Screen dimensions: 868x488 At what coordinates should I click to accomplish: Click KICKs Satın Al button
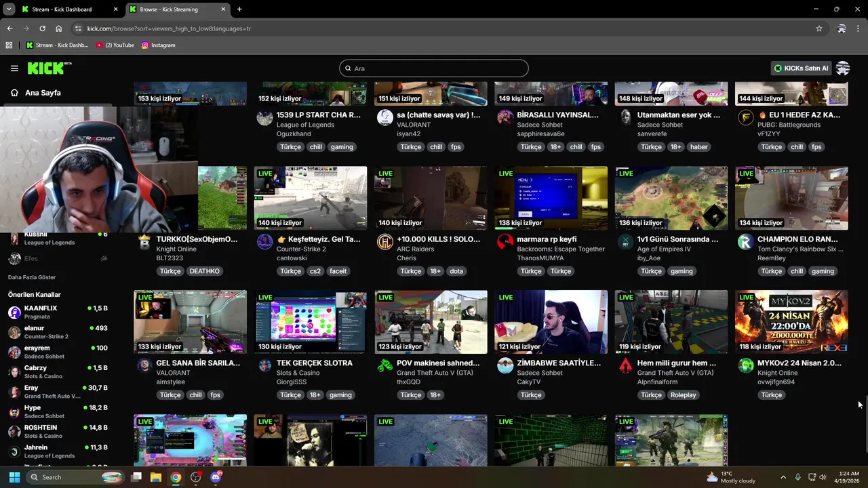[802, 68]
